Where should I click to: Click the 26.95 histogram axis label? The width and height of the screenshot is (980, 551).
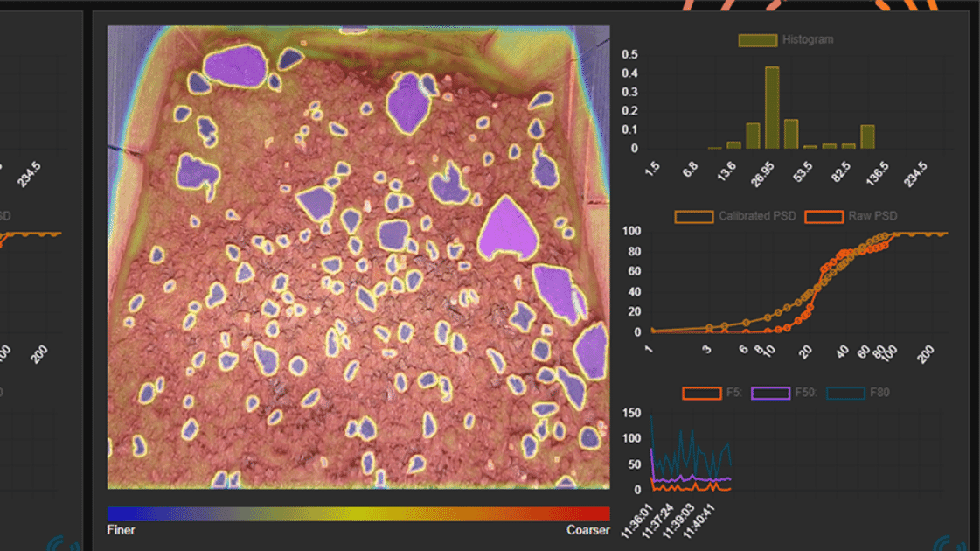763,175
